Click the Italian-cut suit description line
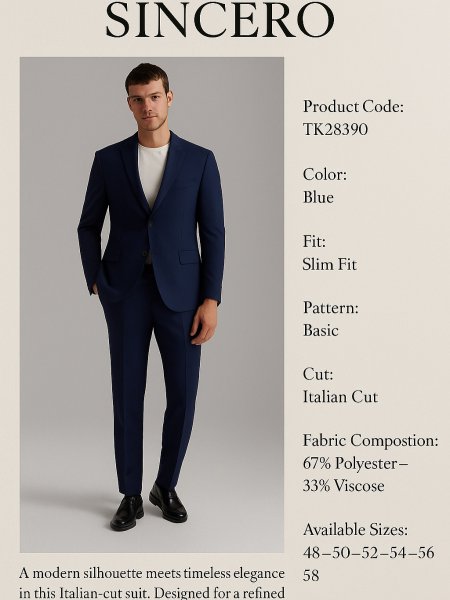450x600 pixels. (x=152, y=593)
